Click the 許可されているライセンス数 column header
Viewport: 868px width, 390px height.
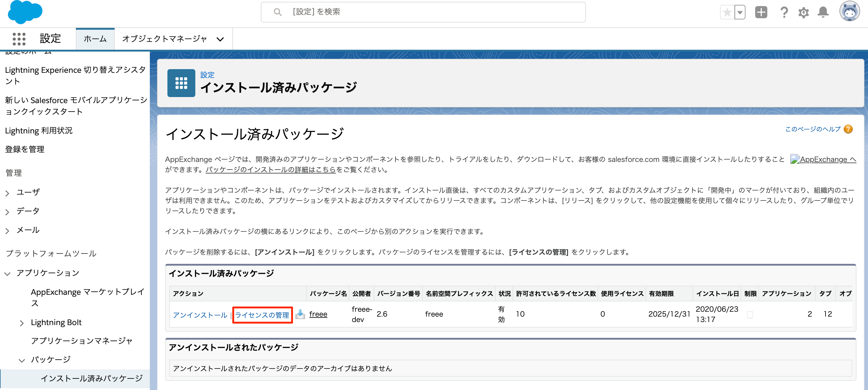point(556,294)
